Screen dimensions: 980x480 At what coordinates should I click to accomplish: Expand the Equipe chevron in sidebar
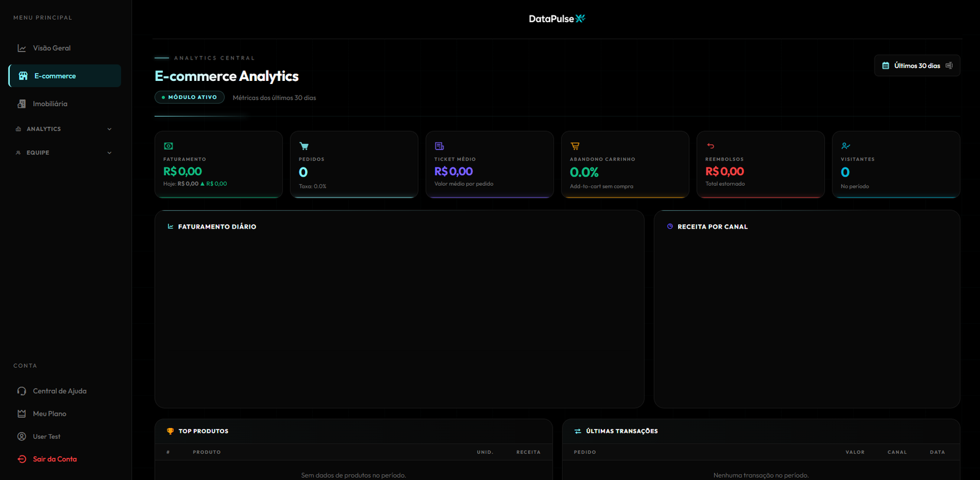pos(110,153)
